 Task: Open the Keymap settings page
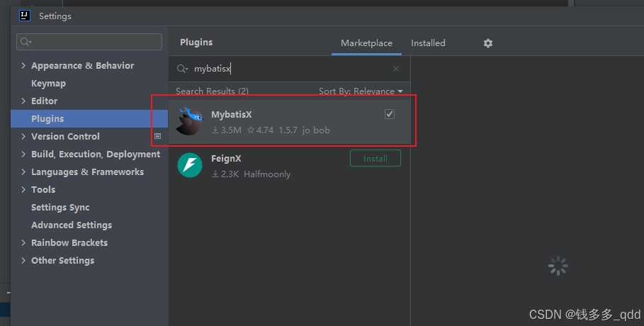tap(48, 84)
